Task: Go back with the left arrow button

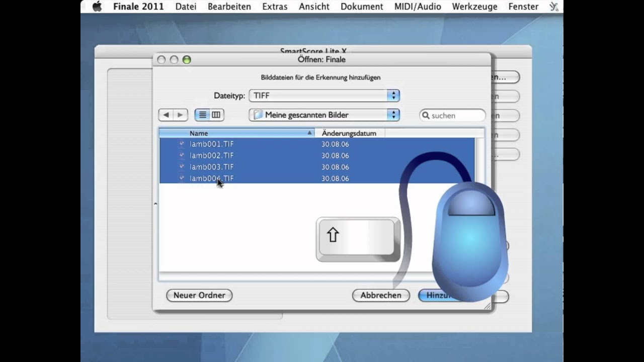Action: click(x=166, y=115)
